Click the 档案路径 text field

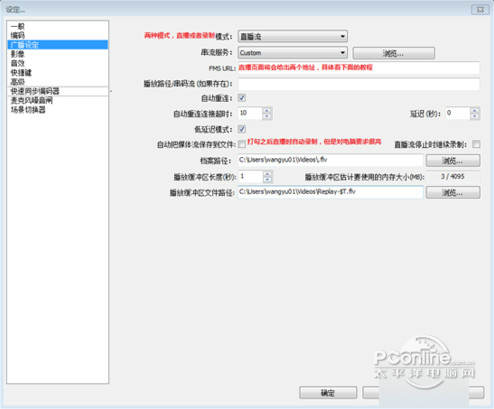click(x=330, y=160)
